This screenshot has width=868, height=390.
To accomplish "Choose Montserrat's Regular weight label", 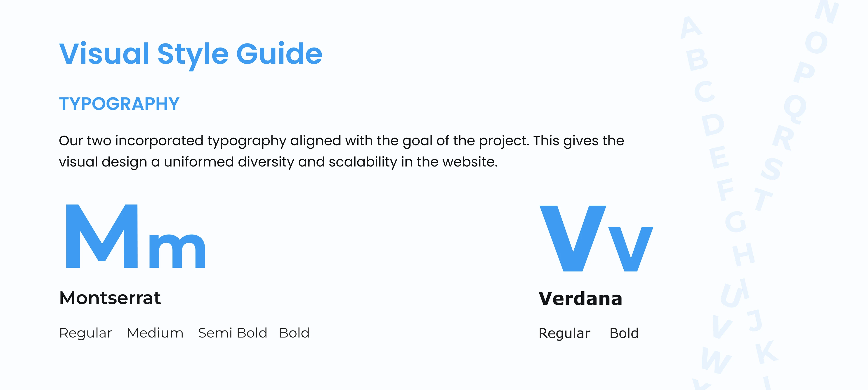I will [x=85, y=333].
